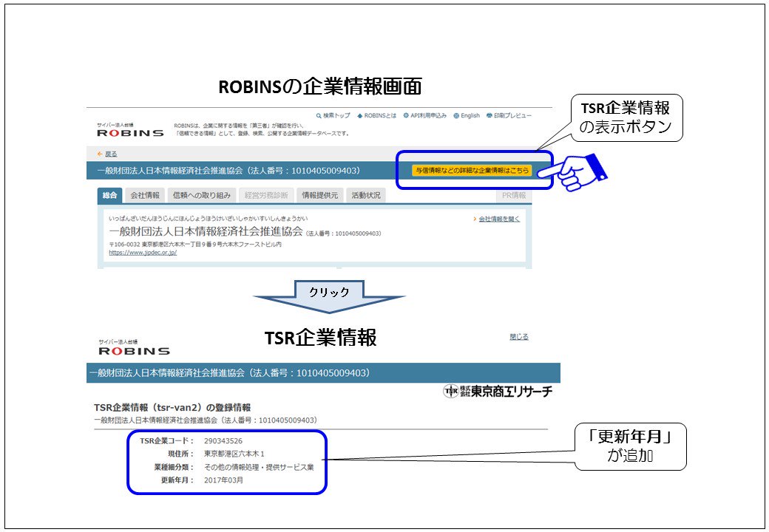Click 会社情報を開く link

click(x=499, y=219)
